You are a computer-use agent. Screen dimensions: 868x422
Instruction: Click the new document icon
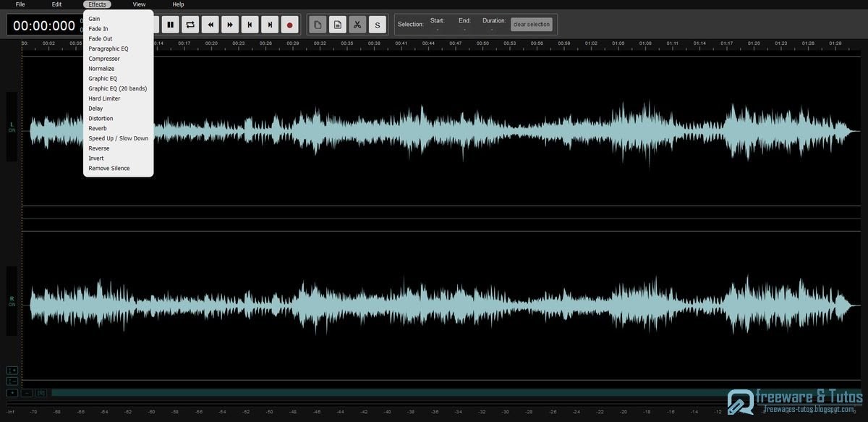click(x=317, y=24)
